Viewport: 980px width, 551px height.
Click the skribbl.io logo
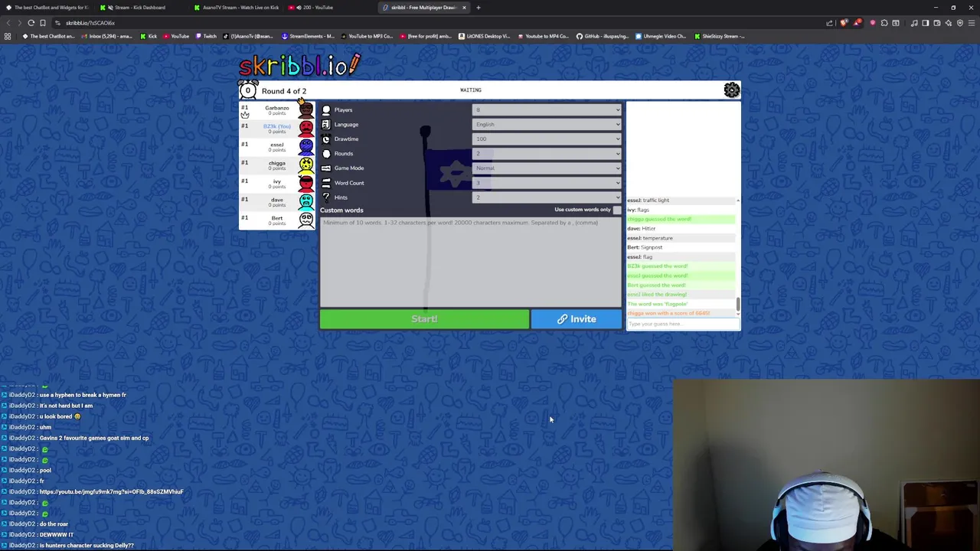click(x=299, y=65)
